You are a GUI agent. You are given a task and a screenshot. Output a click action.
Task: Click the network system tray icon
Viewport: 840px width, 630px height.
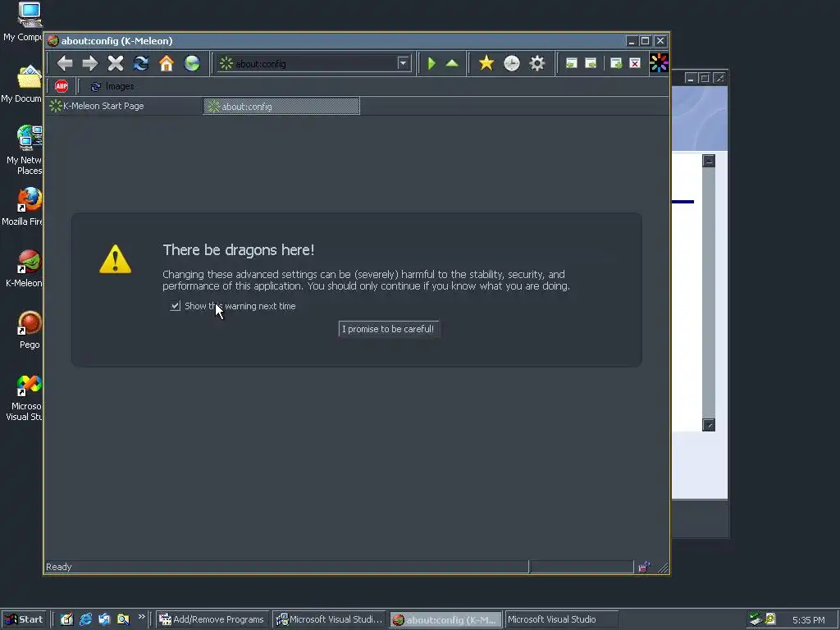[x=756, y=619]
